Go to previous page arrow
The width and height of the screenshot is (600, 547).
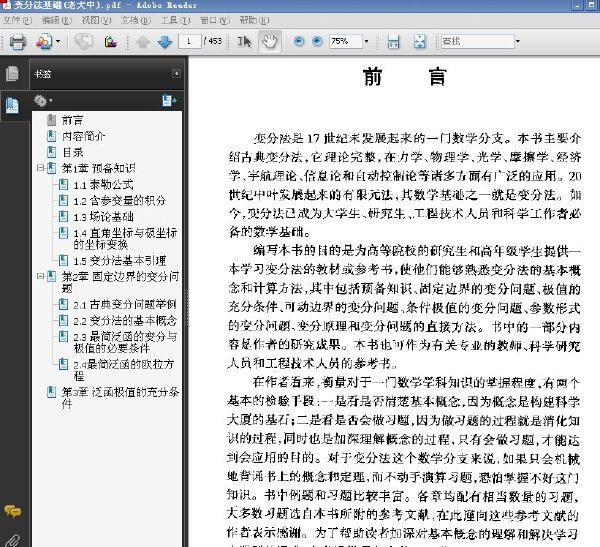coord(143,42)
